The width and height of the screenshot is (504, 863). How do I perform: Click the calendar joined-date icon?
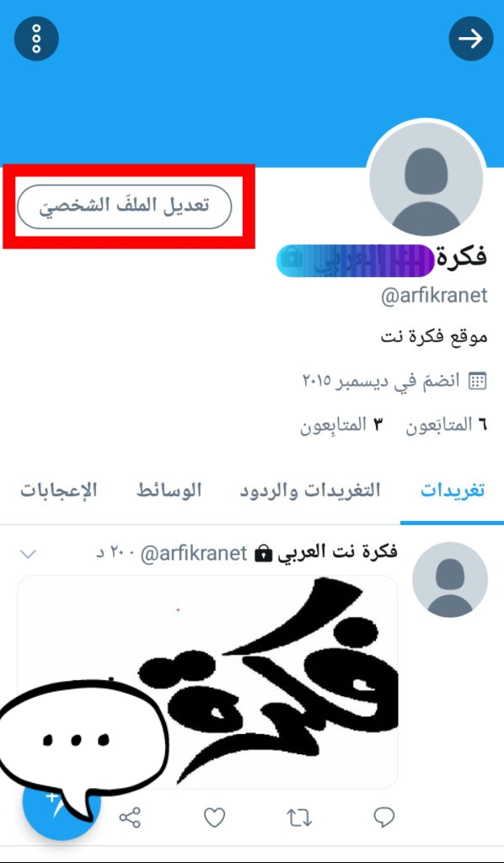(x=477, y=381)
